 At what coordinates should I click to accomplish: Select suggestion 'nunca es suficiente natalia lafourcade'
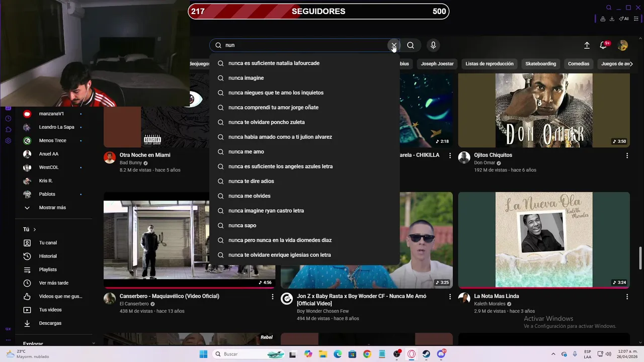click(304, 63)
